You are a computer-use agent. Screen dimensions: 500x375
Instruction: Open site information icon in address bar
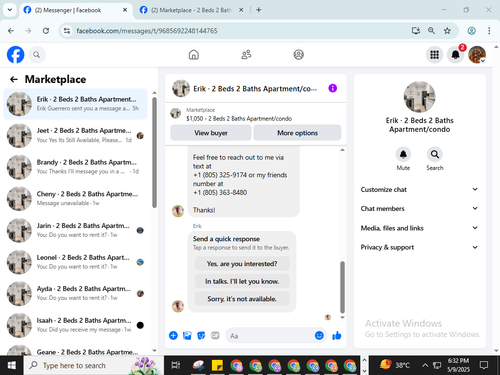click(x=67, y=31)
